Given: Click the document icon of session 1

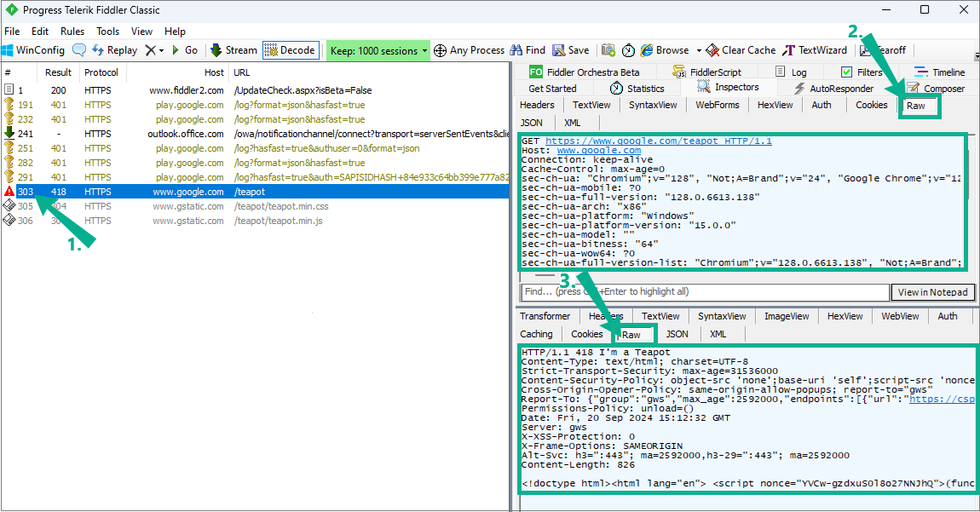Looking at the screenshot, I should click(x=9, y=90).
